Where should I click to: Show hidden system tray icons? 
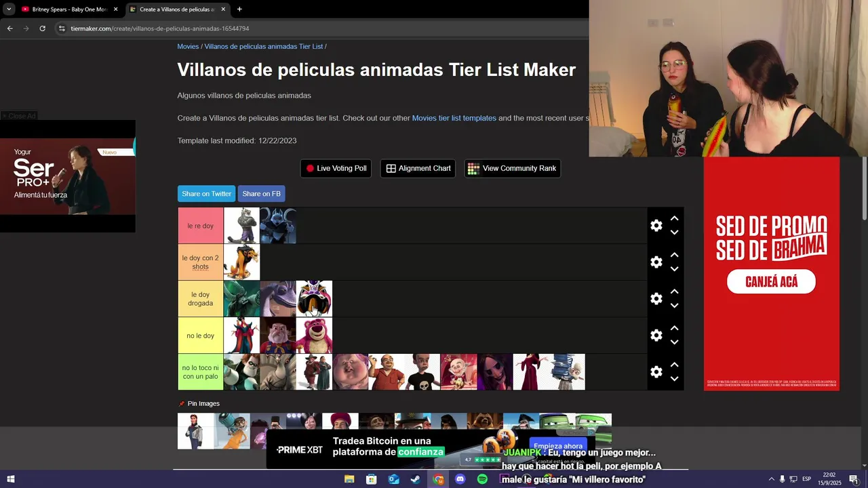771,479
